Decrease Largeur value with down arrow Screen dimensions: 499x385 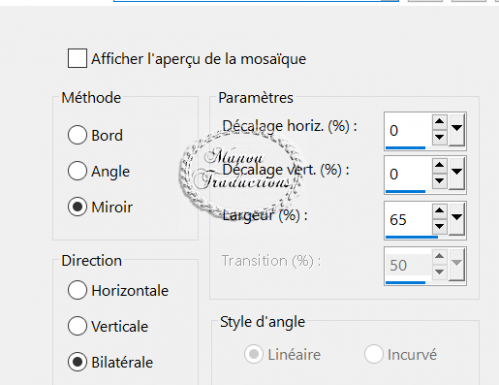439,226
